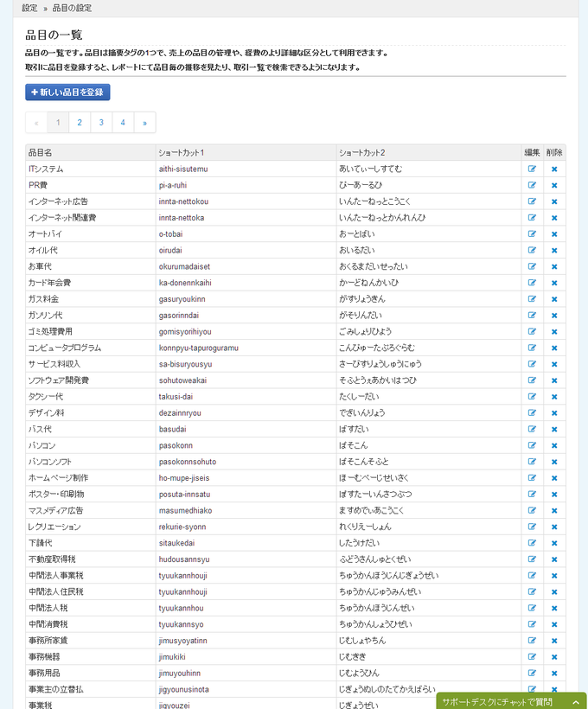Delete the パソコン row
588x709 pixels.
pyautogui.click(x=554, y=446)
